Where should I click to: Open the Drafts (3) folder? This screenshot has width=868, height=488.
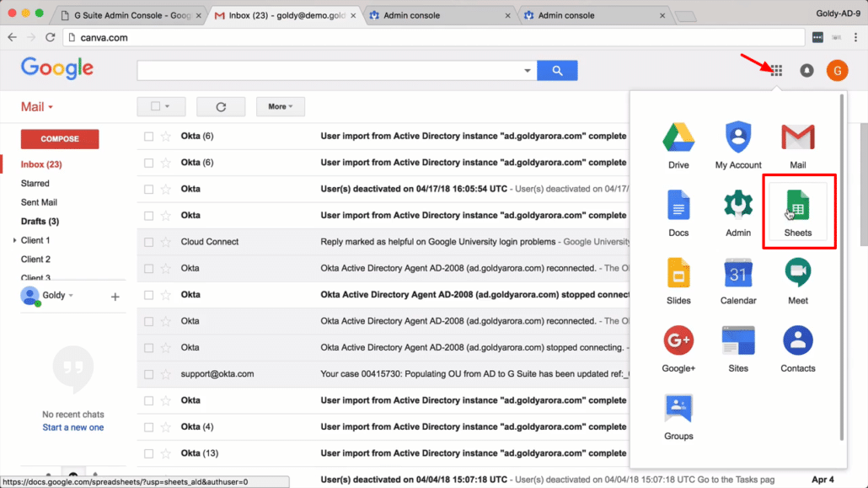tap(40, 221)
